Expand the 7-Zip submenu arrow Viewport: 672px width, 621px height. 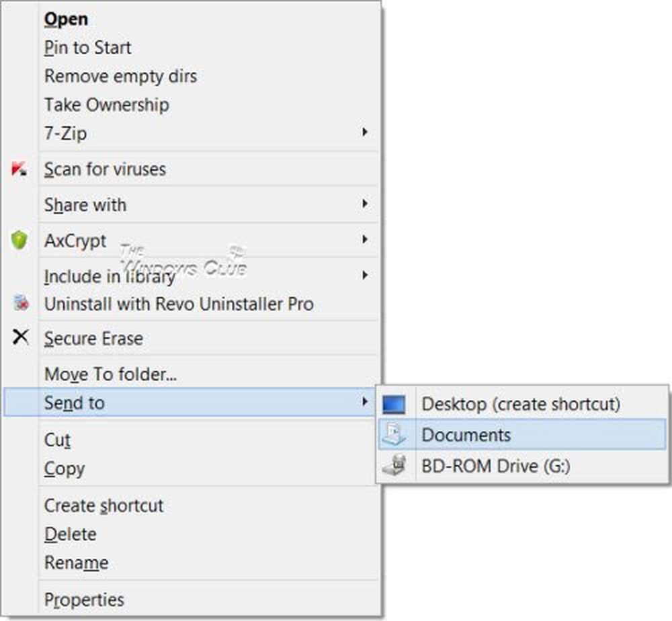(x=364, y=133)
